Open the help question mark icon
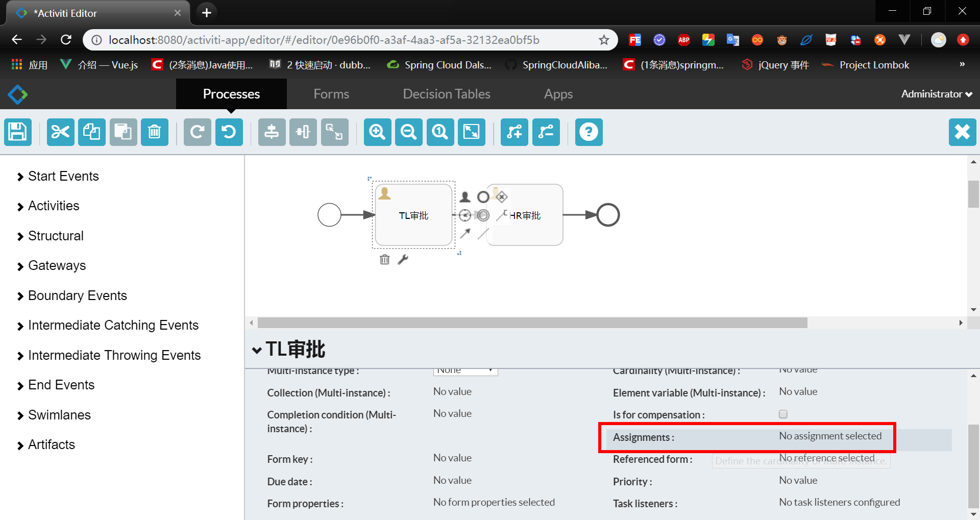980x520 pixels. click(589, 132)
